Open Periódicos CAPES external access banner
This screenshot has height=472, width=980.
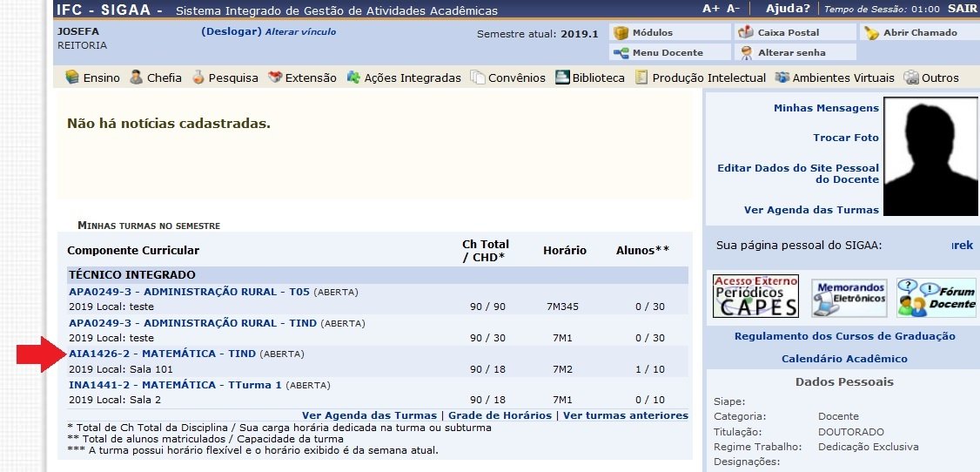tap(755, 296)
